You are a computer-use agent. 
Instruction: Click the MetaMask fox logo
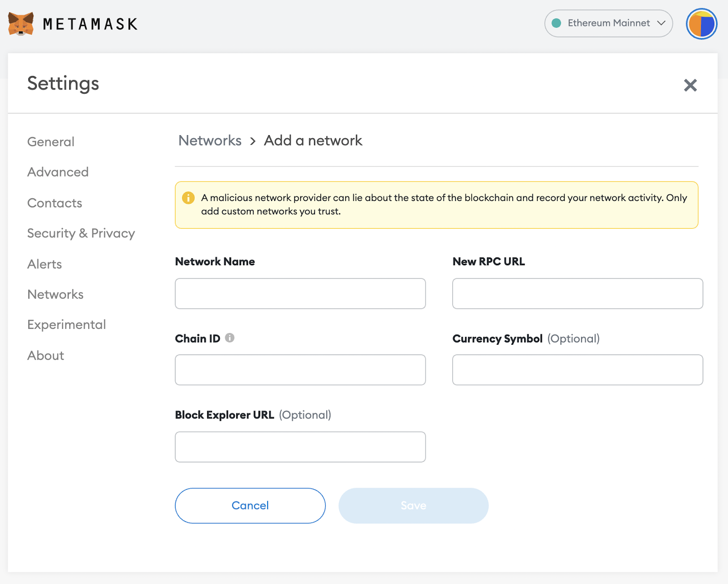pyautogui.click(x=21, y=24)
